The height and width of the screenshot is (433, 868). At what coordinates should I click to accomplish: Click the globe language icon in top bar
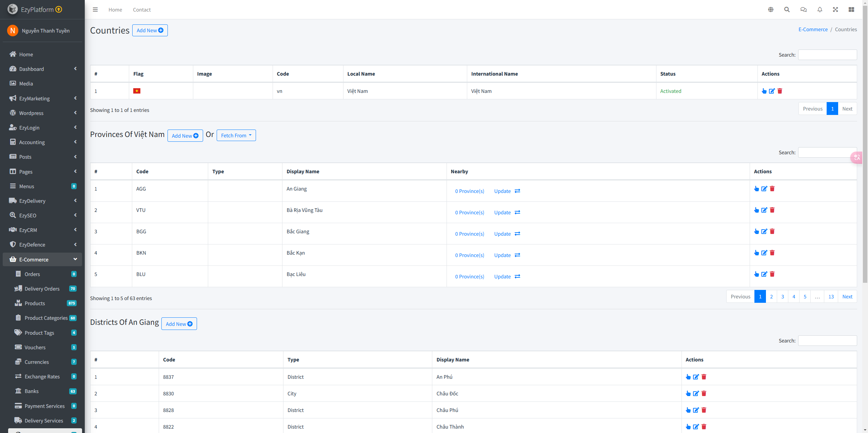pos(771,9)
